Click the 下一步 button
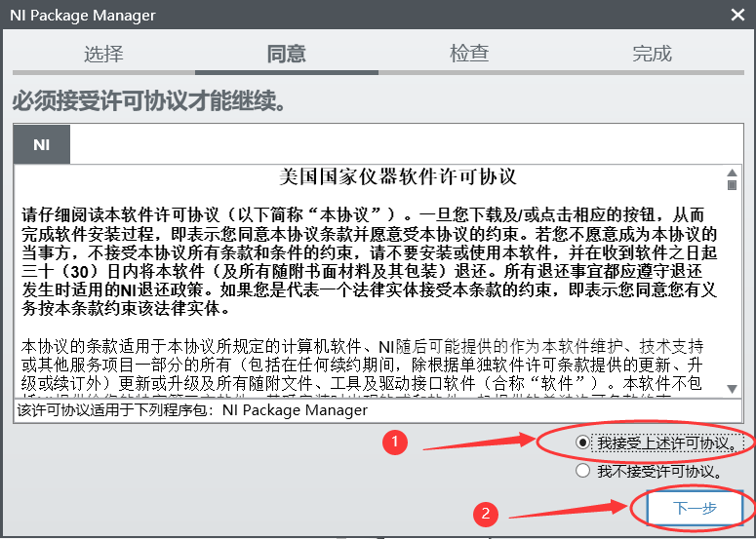 694,508
